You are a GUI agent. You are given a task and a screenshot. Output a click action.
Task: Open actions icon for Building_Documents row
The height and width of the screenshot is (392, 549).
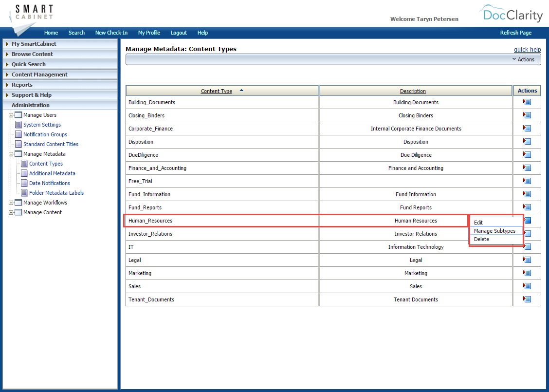click(527, 102)
